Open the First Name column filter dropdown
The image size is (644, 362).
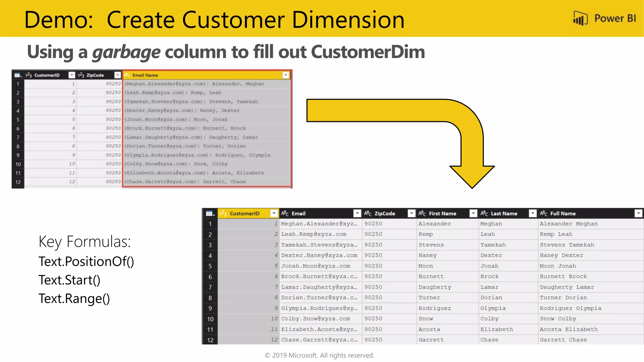(473, 213)
